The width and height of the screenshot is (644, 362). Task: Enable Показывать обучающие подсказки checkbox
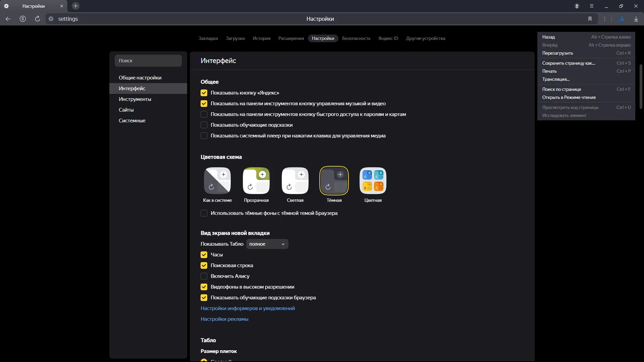(204, 125)
